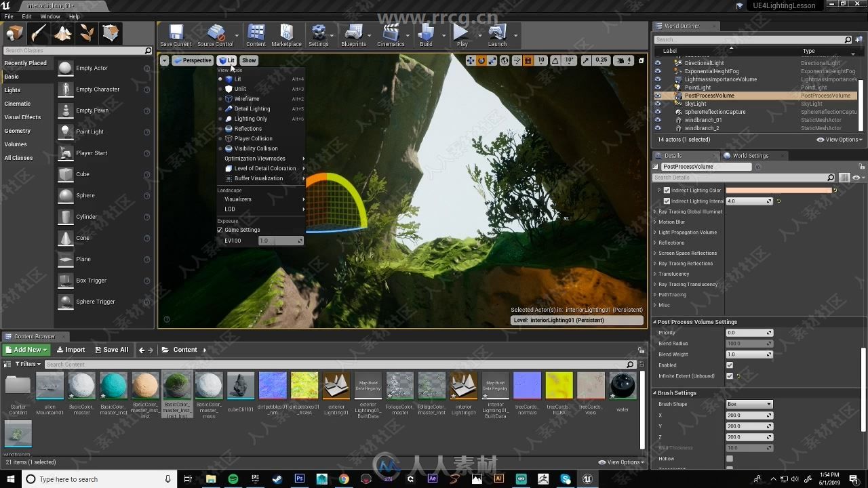
Task: Select the translate gizmo tool in viewport
Action: [x=470, y=60]
